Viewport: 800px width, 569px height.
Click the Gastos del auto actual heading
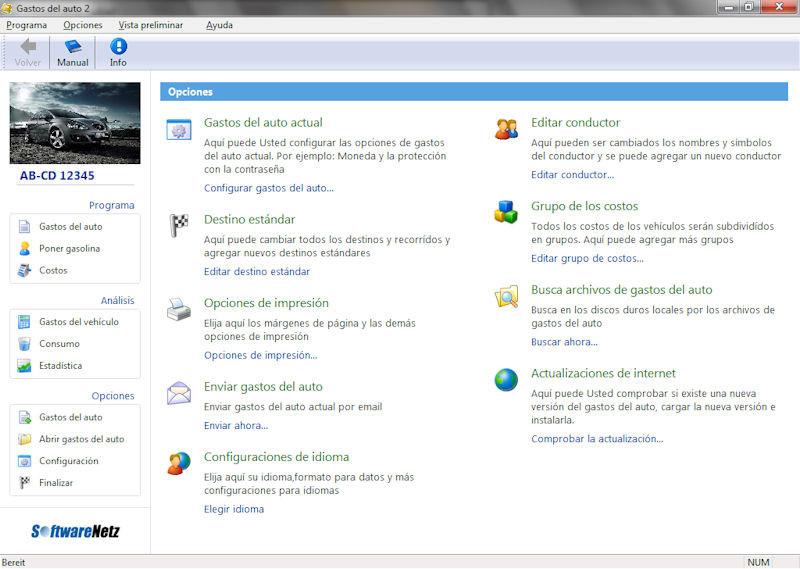pyautogui.click(x=263, y=123)
